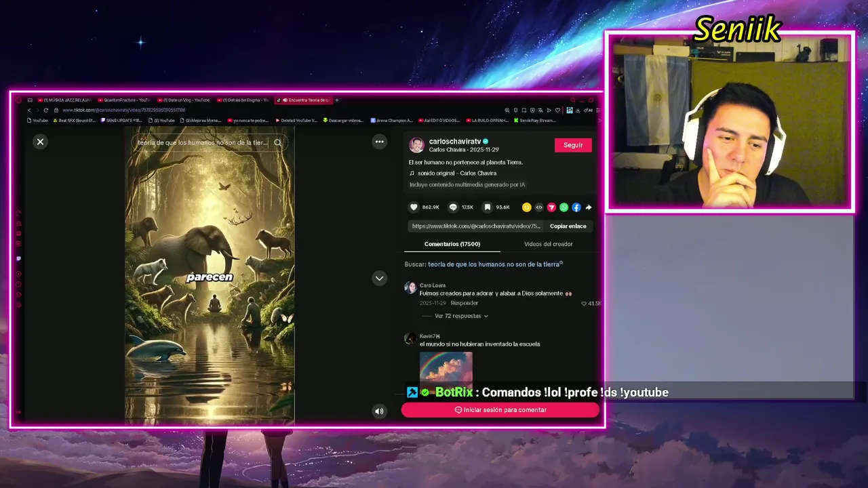Search teoría de que los humanos link
Viewport: 868px width, 488px height.
click(x=494, y=264)
